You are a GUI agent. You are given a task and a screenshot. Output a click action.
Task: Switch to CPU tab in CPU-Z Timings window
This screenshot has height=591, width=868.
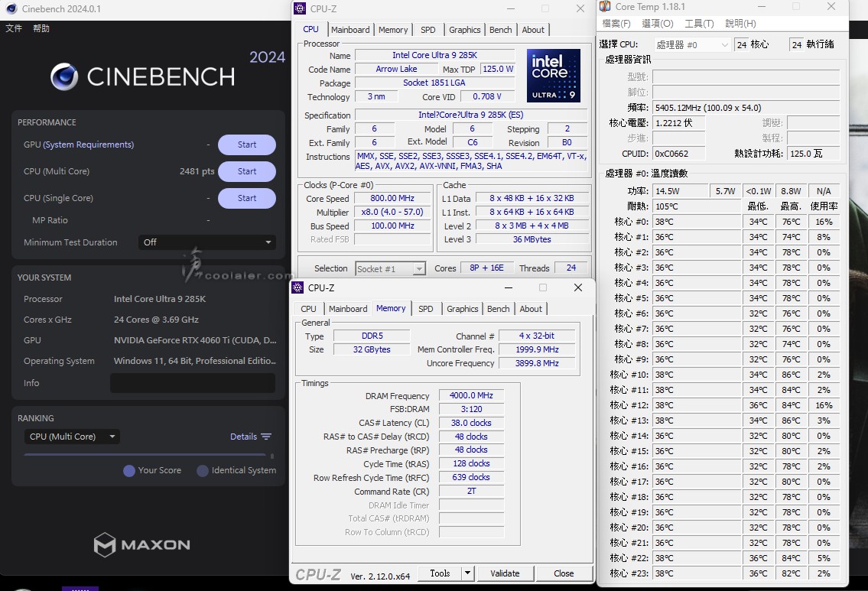point(308,309)
